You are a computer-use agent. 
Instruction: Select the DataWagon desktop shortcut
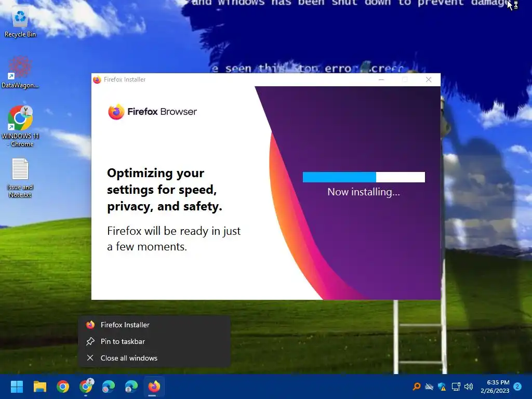20,72
